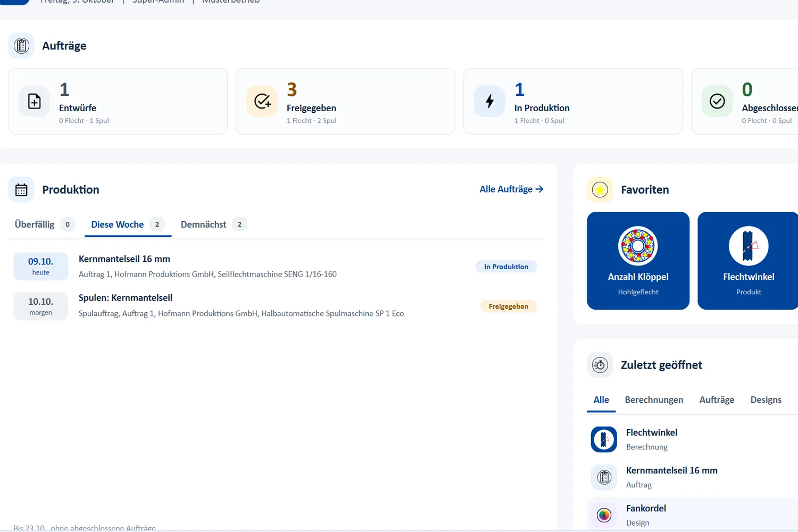Open the Kernmantelseil 16 mm production row
Viewport: 798px width, 532px height.
pyautogui.click(x=276, y=267)
